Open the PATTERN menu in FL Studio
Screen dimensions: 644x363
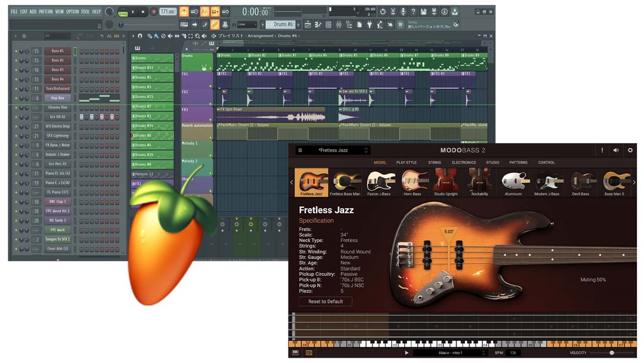click(x=46, y=11)
